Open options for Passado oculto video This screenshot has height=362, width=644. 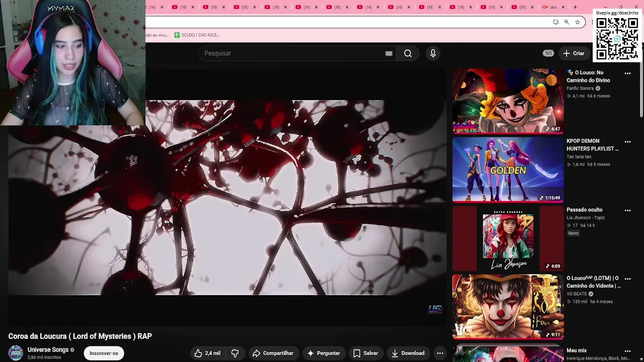pyautogui.click(x=627, y=210)
